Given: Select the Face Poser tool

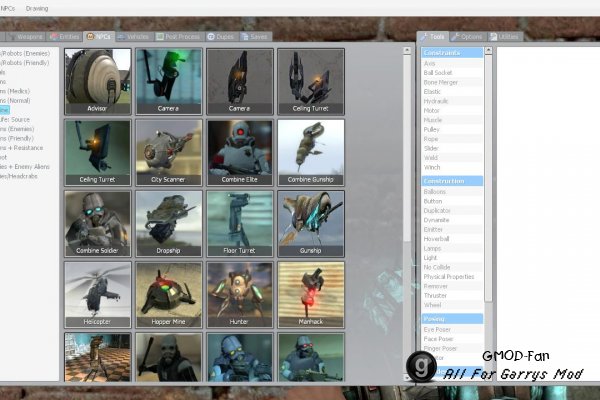Looking at the screenshot, I should click(x=452, y=339).
